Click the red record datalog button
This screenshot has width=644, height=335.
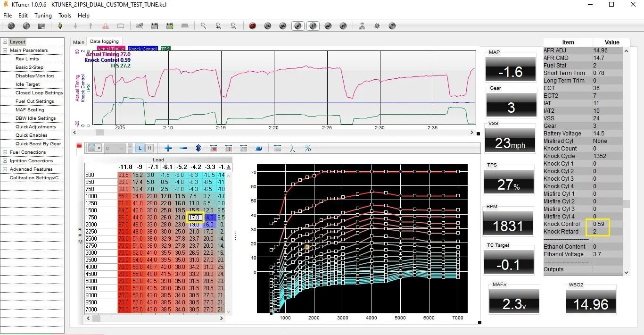[253, 26]
